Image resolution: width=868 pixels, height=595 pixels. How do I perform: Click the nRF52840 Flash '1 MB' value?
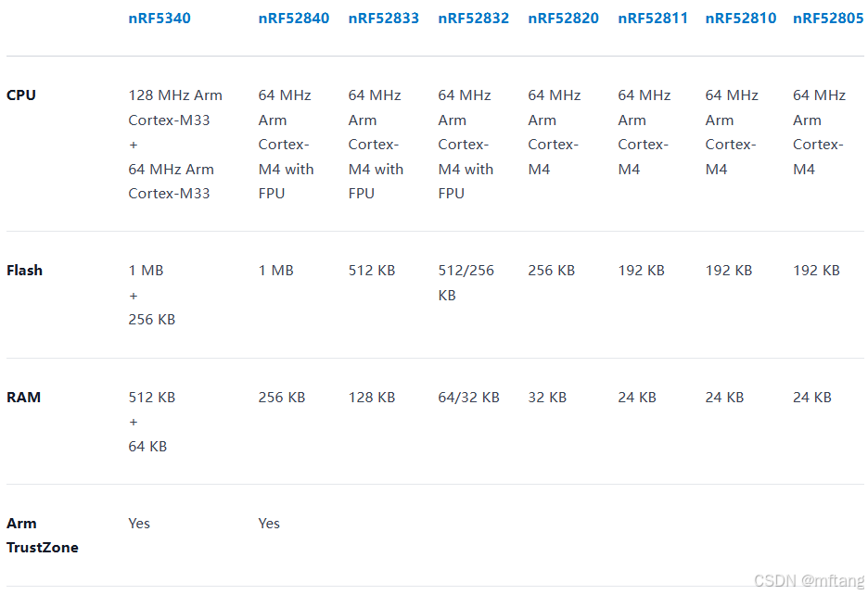click(x=275, y=270)
